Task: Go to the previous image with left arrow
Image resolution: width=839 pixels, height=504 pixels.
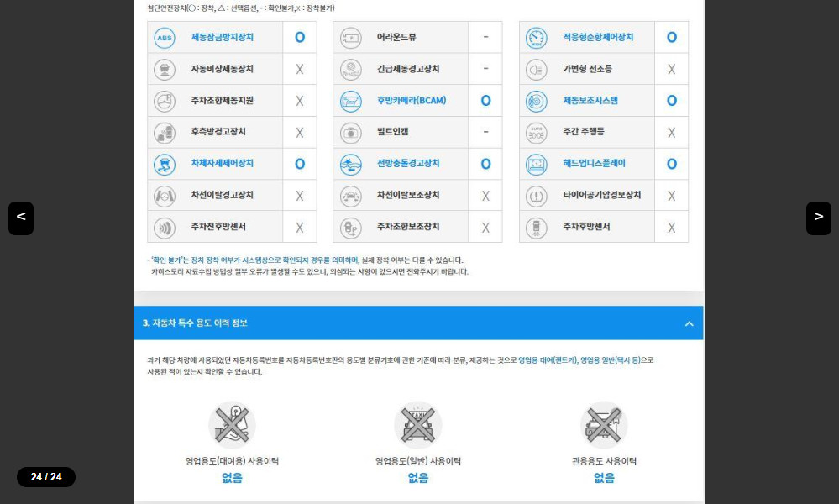Action: [21, 218]
